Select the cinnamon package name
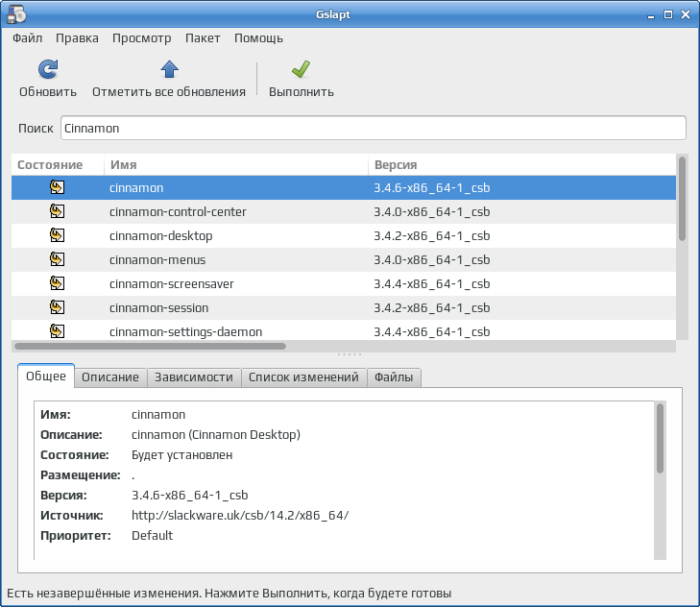Viewport: 700px width, 607px height. (136, 188)
